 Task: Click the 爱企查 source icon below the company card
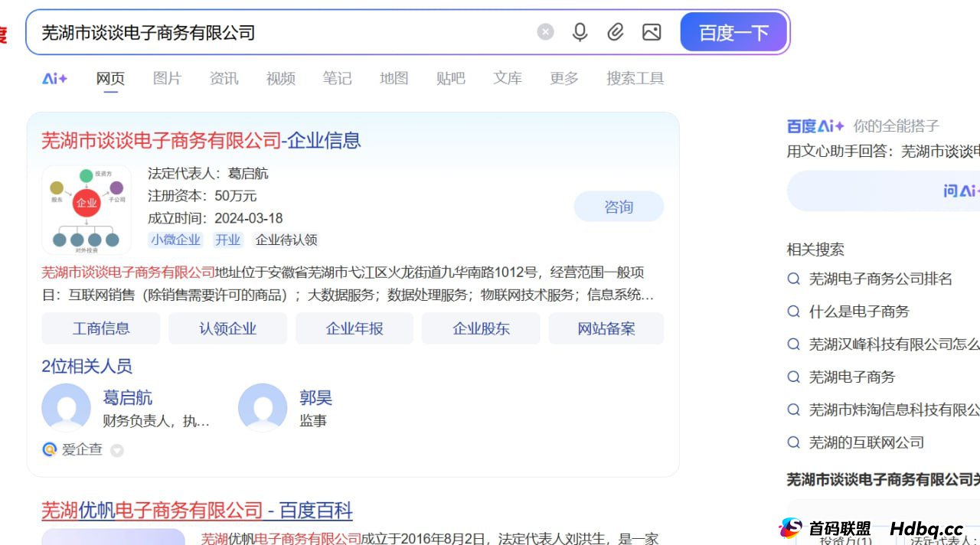pos(49,450)
